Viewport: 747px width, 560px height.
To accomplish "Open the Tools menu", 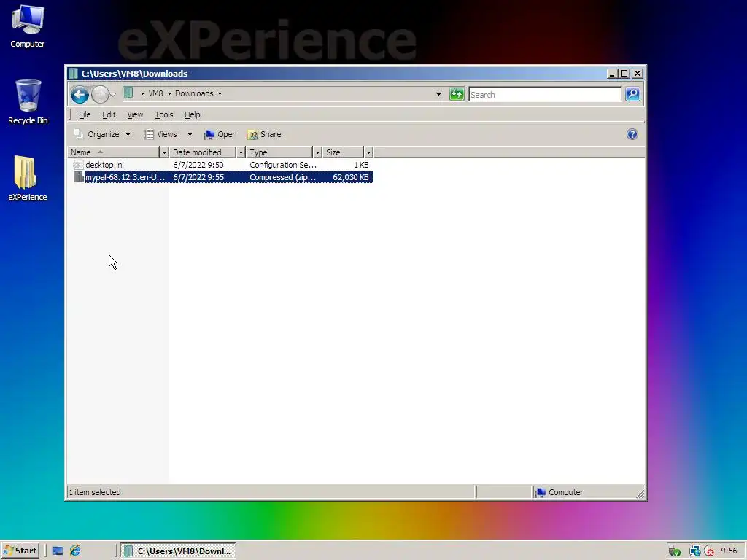I will click(164, 114).
